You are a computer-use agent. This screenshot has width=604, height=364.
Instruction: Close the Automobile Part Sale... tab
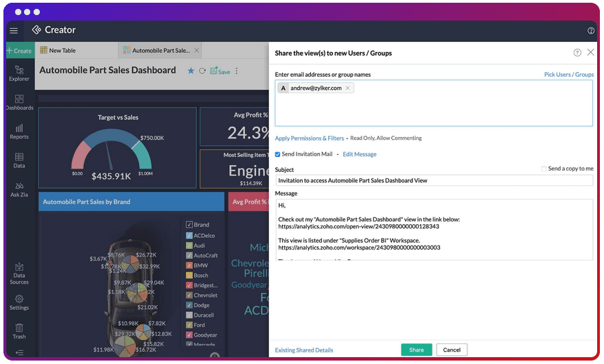pyautogui.click(x=197, y=51)
